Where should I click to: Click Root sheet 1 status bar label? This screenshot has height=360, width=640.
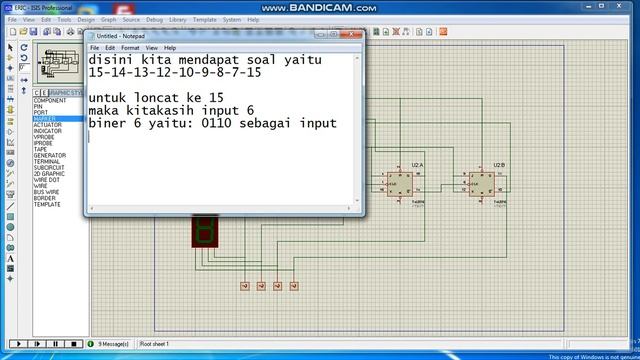point(154,344)
